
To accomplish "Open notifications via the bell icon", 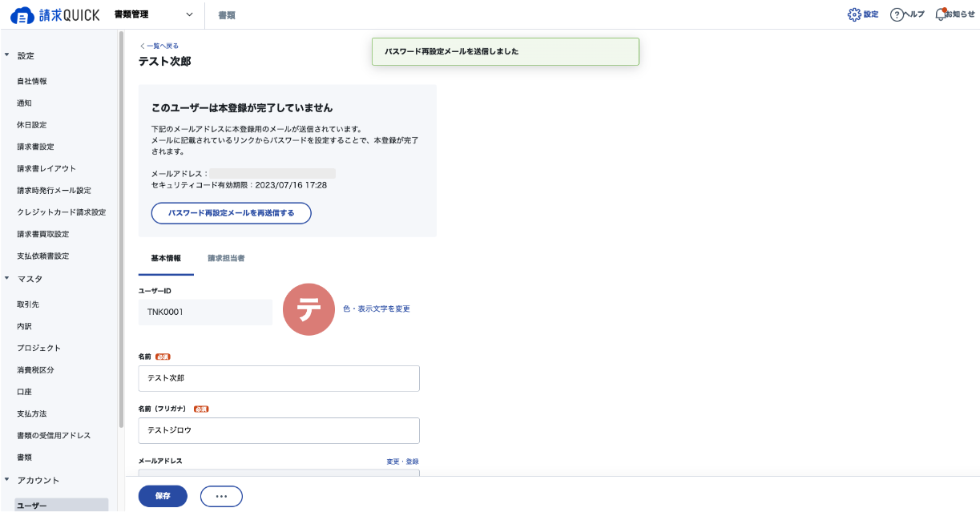I will coord(941,14).
